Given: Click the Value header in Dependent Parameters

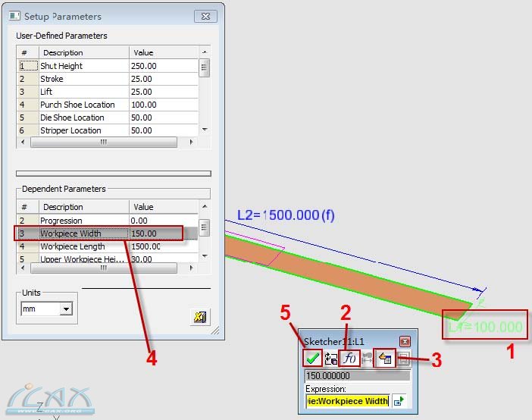Looking at the screenshot, I should coord(164,207).
